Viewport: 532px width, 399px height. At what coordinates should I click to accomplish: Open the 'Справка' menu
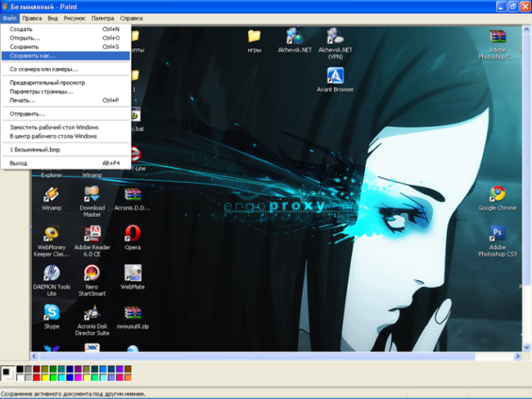(131, 18)
